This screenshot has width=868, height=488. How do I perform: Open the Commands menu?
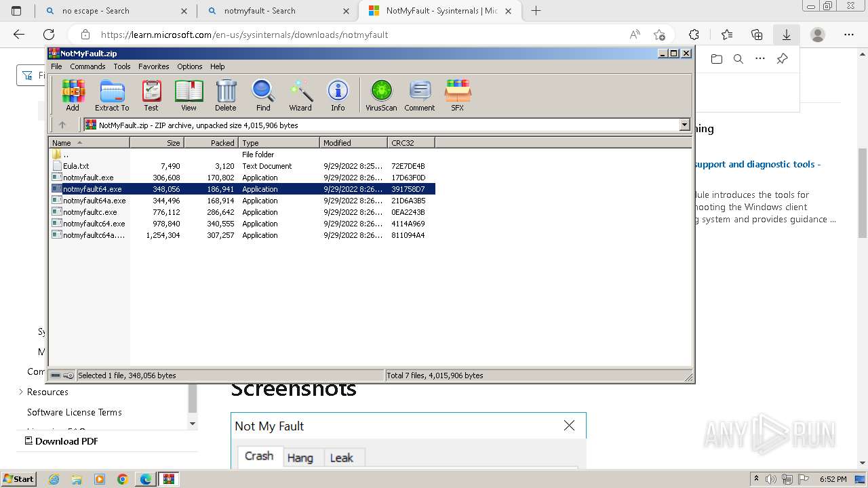click(87, 66)
